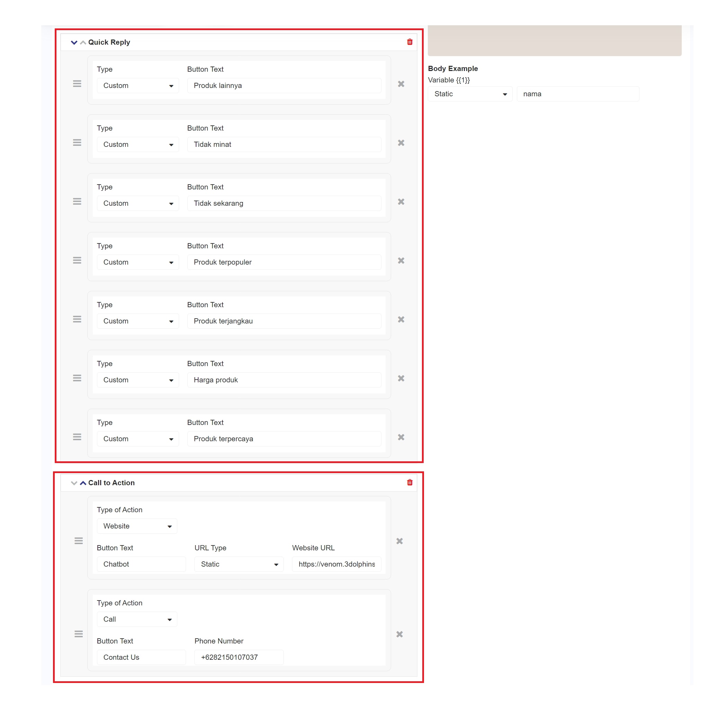Delete the Call to Action section trash icon
This screenshot has height=728, width=724.
410,482
